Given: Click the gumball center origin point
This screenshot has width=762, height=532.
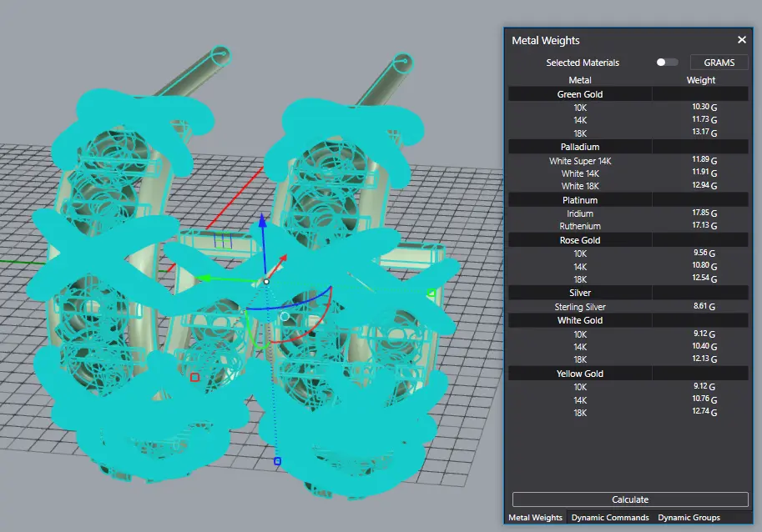Looking at the screenshot, I should tap(266, 281).
